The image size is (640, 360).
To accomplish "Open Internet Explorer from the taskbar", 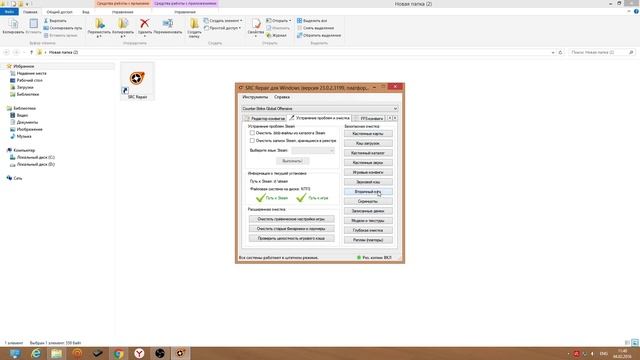I will pyautogui.click(x=36, y=353).
